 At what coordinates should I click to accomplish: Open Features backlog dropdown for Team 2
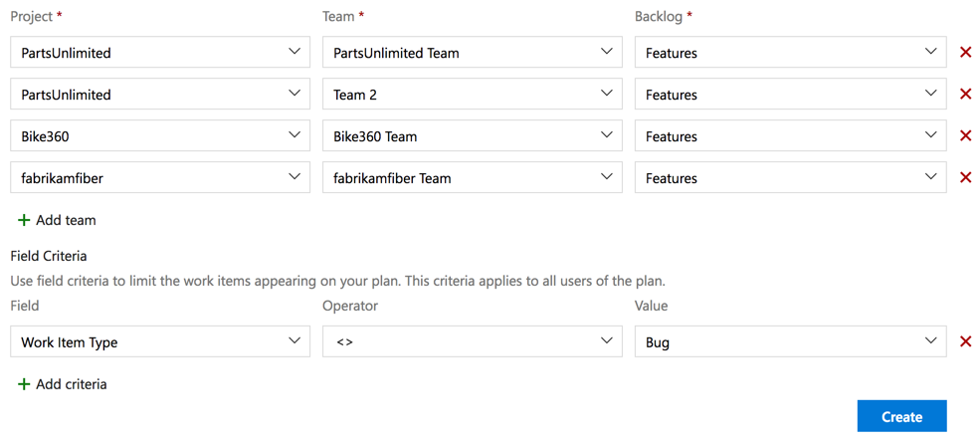(791, 94)
